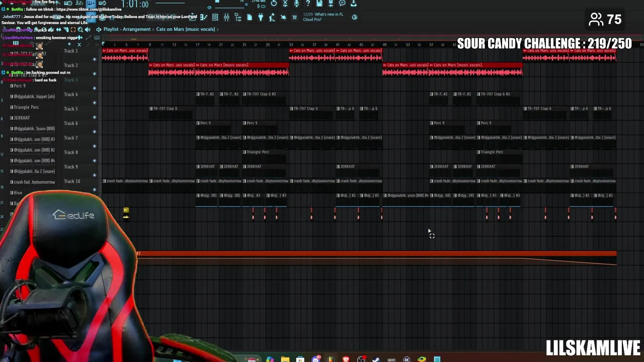Open the browser tree view icon

238,18
